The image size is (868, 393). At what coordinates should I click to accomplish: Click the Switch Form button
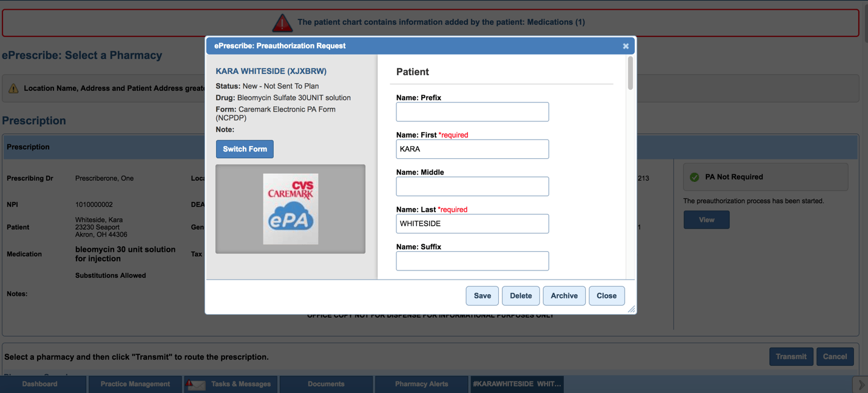pos(245,149)
